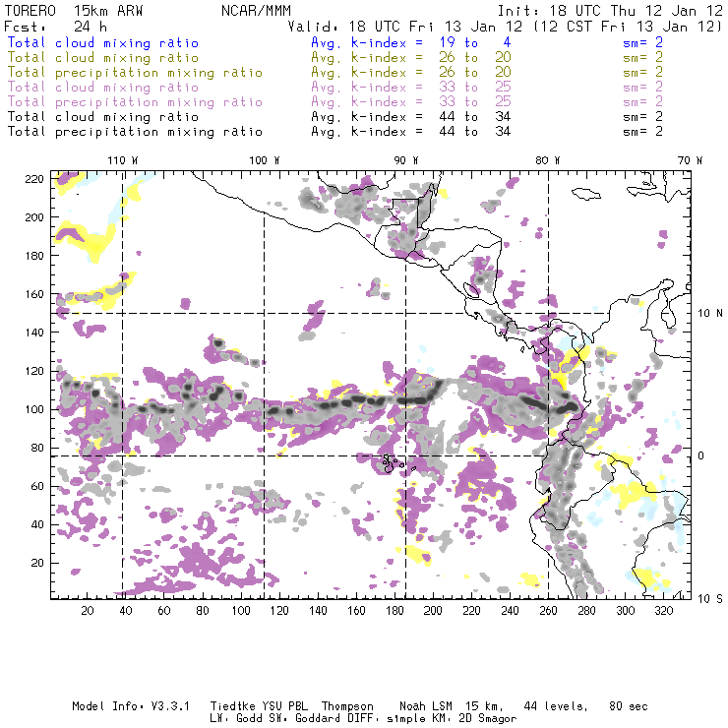The height and width of the screenshot is (728, 728).
Task: Click the black 'sm= 2' on the last legend row
Action: point(642,132)
